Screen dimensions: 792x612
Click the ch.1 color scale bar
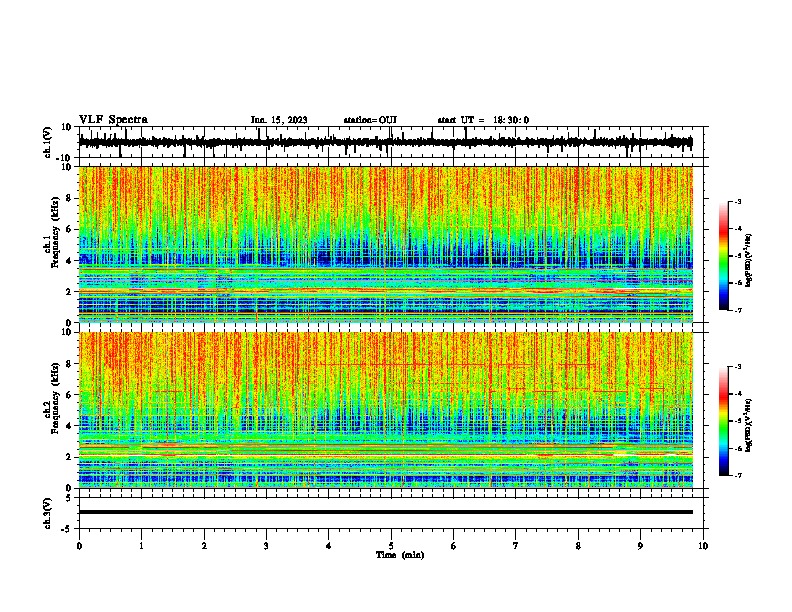tap(724, 256)
